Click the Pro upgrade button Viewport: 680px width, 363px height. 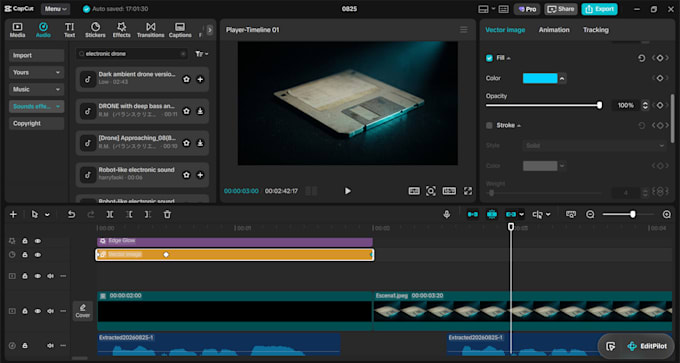(527, 9)
